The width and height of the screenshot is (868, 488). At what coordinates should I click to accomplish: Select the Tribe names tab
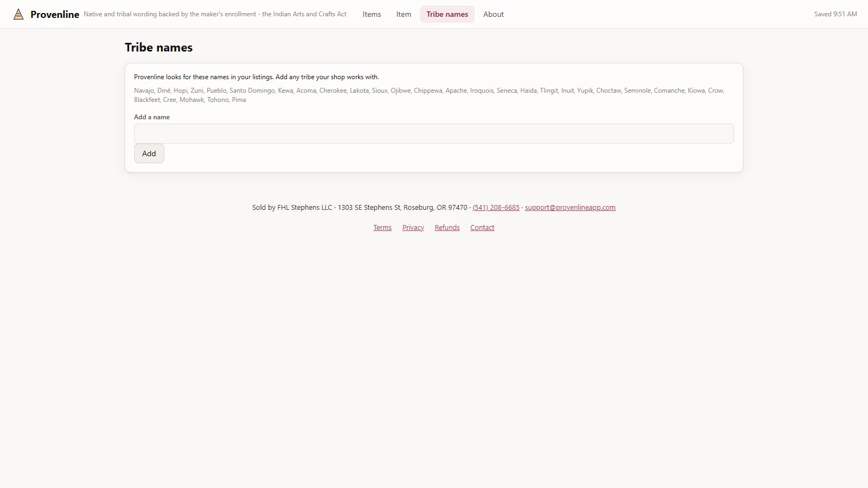447,14
